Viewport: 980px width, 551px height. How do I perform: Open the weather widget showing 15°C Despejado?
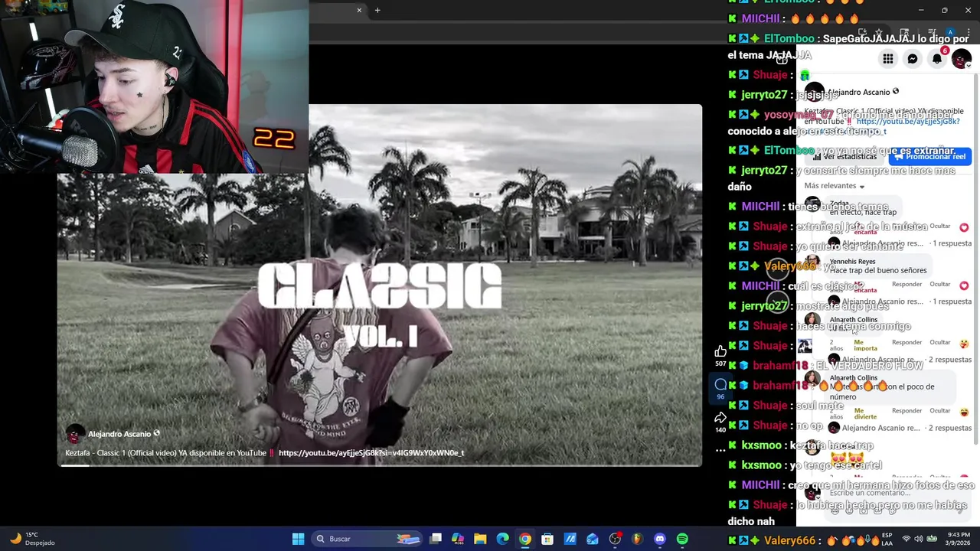[x=31, y=539]
